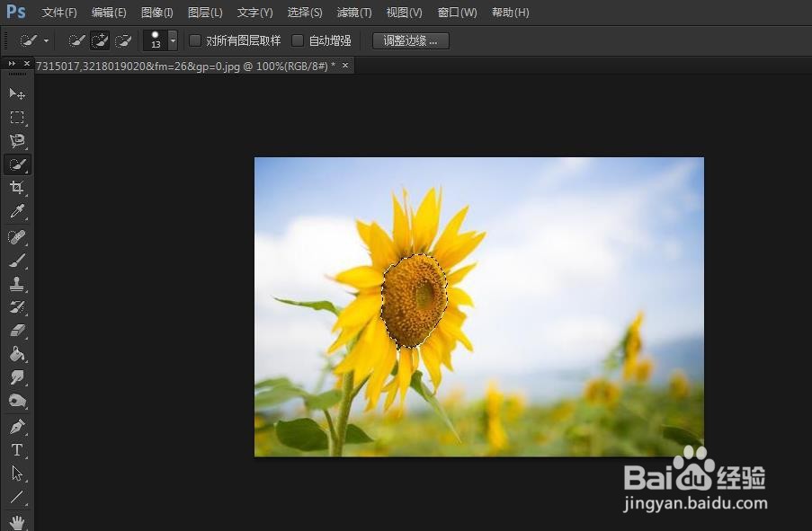Enable the 对所有图层取样 checkbox
This screenshot has height=531, width=812.
195,40
